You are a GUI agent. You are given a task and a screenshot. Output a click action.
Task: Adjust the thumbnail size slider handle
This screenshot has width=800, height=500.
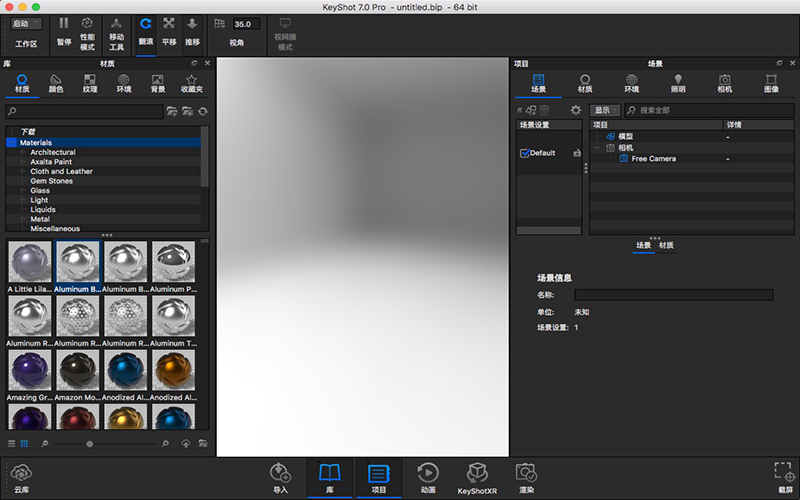90,444
